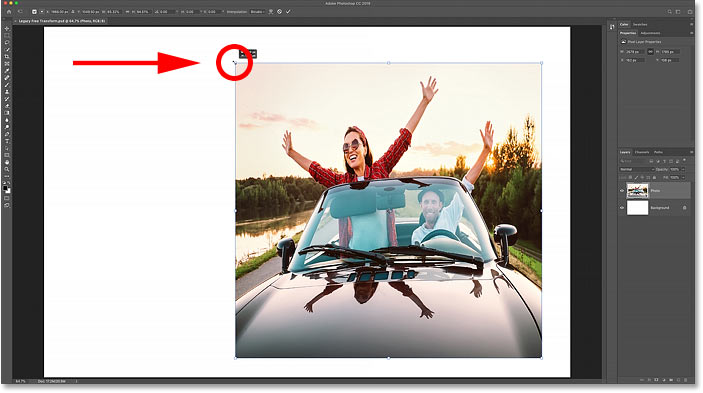
Task: Hide the Background layer via eye icon
Action: pos(622,207)
